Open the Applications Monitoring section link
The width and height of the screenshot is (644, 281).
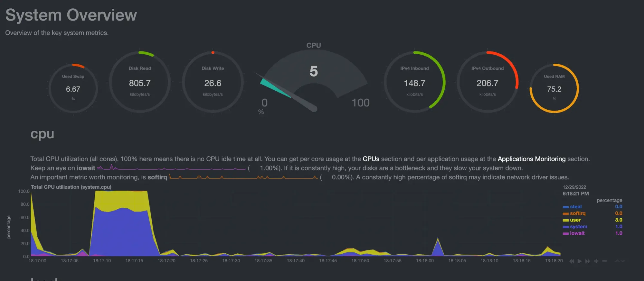531,159
